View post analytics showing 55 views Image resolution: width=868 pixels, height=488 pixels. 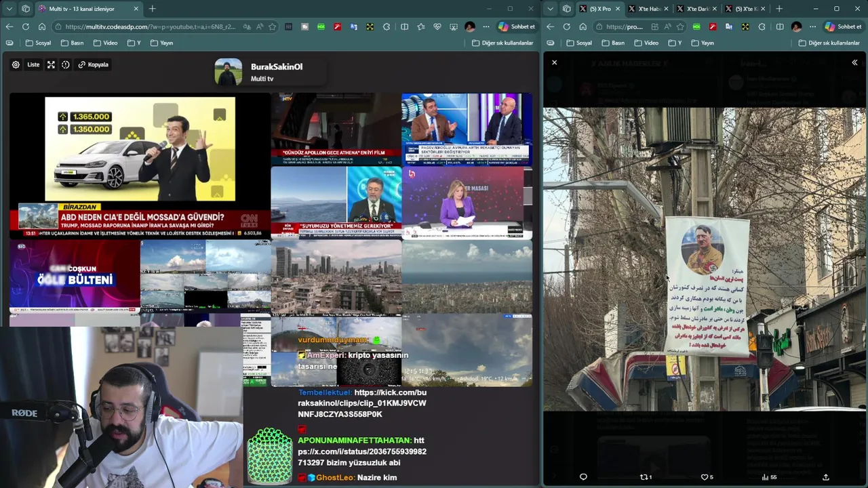769,477
